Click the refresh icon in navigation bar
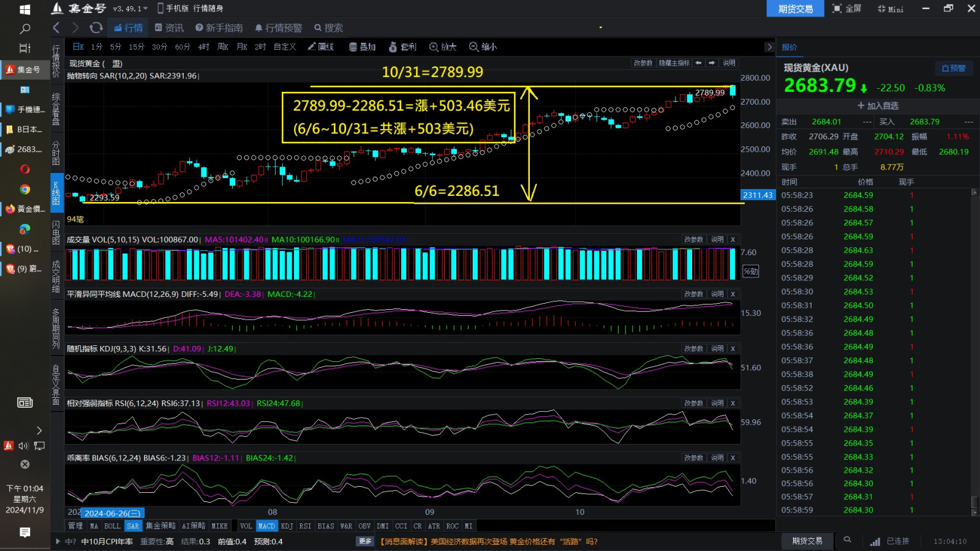Screen dimensions: 980x551 (96, 28)
